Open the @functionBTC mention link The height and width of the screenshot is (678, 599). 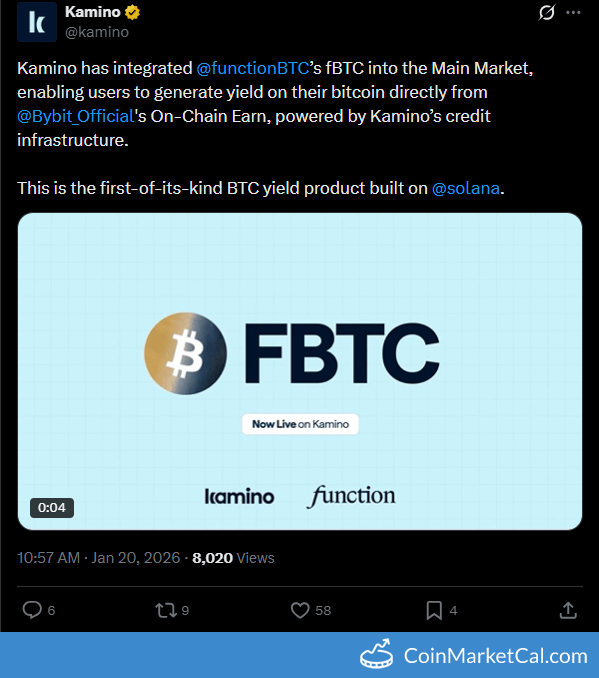tap(253, 68)
